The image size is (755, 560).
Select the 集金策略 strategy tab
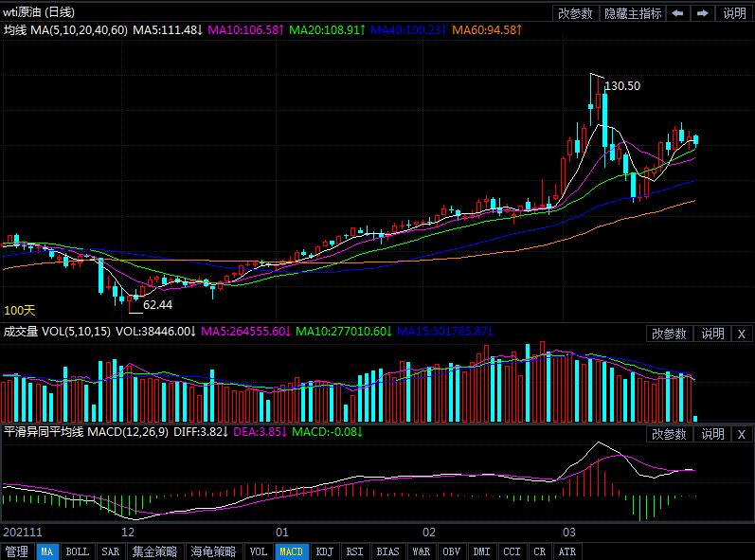(x=154, y=551)
